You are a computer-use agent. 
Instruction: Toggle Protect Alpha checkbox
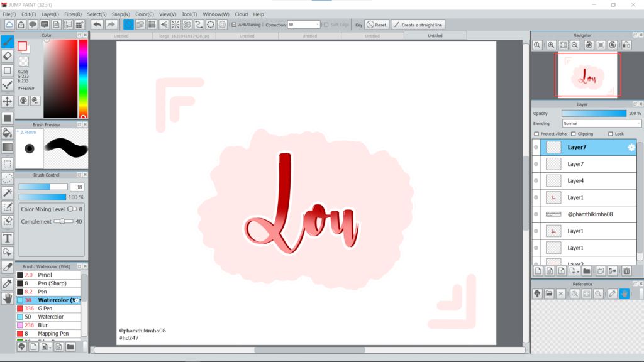(x=536, y=134)
